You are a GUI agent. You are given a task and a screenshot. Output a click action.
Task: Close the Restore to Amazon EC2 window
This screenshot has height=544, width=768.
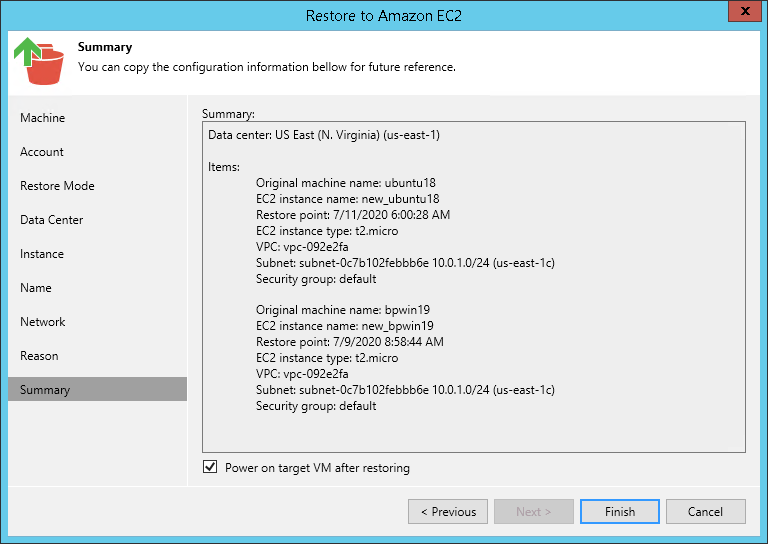(745, 11)
